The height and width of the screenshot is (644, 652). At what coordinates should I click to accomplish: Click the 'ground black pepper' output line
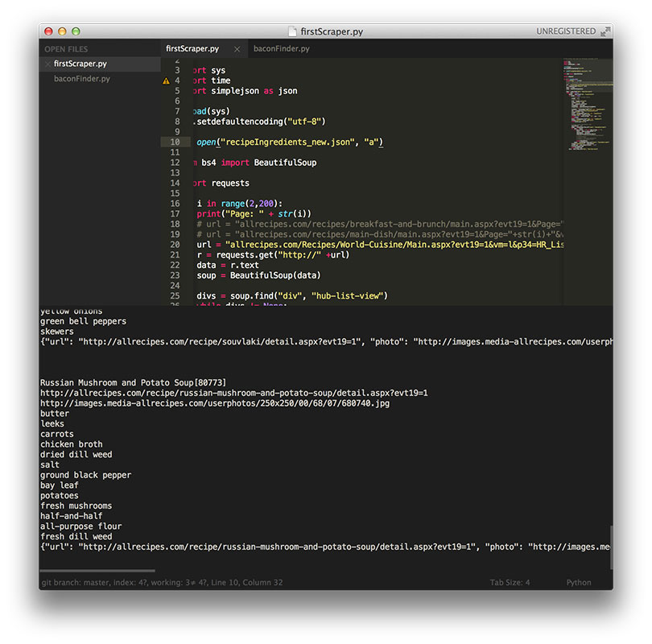85,475
